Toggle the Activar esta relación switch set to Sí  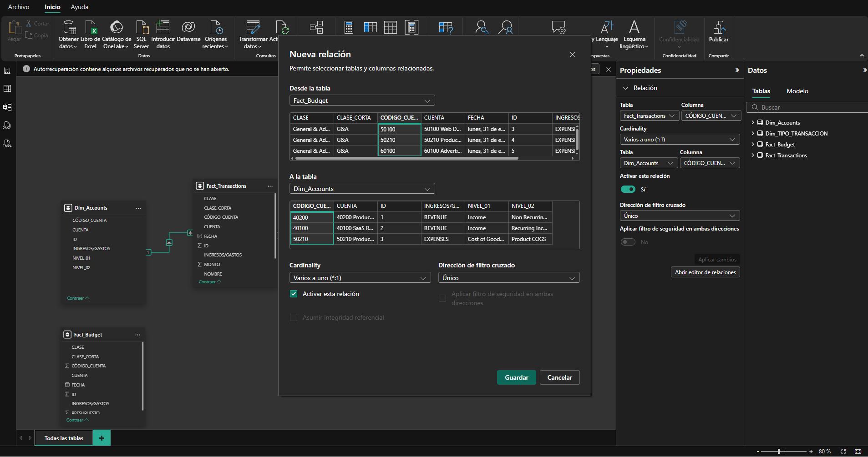(x=628, y=189)
